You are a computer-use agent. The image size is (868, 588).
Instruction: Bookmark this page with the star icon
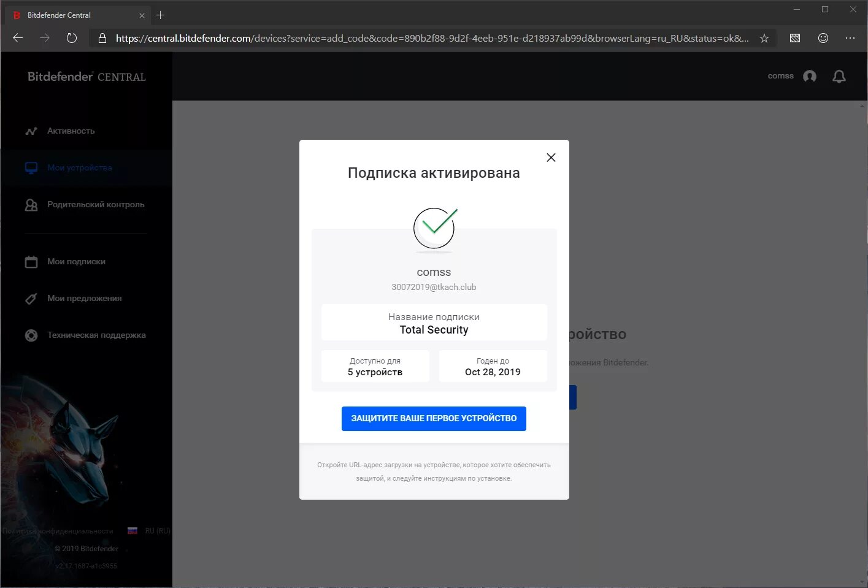click(x=764, y=38)
